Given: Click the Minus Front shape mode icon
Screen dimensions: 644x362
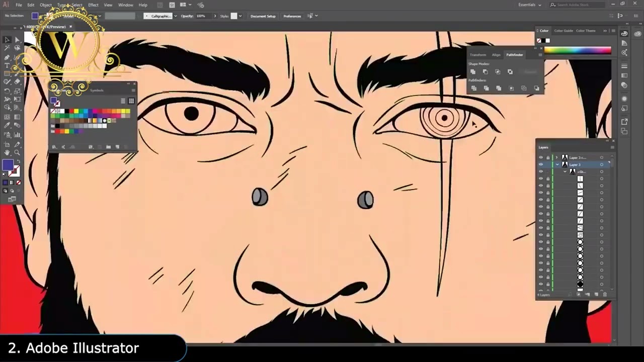Looking at the screenshot, I should (485, 72).
